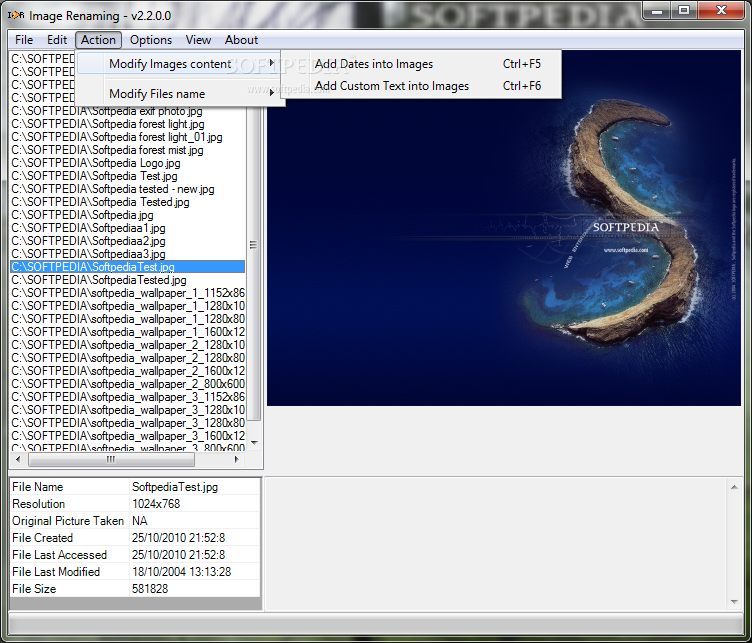This screenshot has width=752, height=643.
Task: Click the Image Renaming app icon in title bar
Action: pyautogui.click(x=15, y=15)
